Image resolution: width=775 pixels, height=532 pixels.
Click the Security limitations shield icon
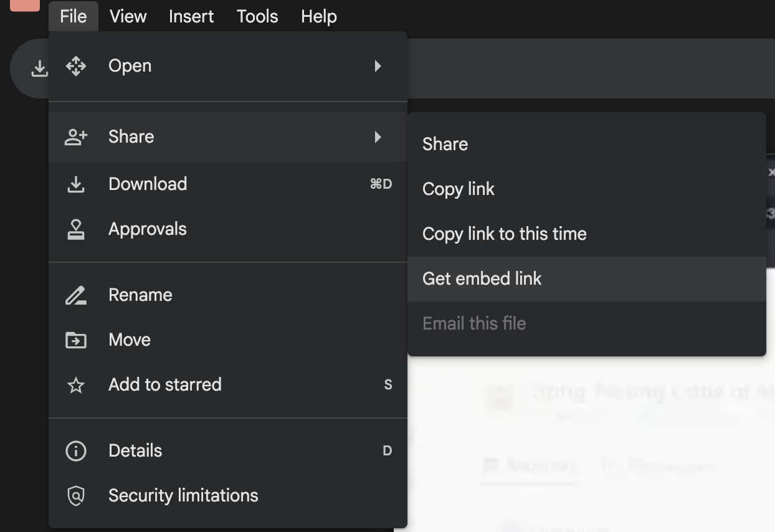coord(76,496)
